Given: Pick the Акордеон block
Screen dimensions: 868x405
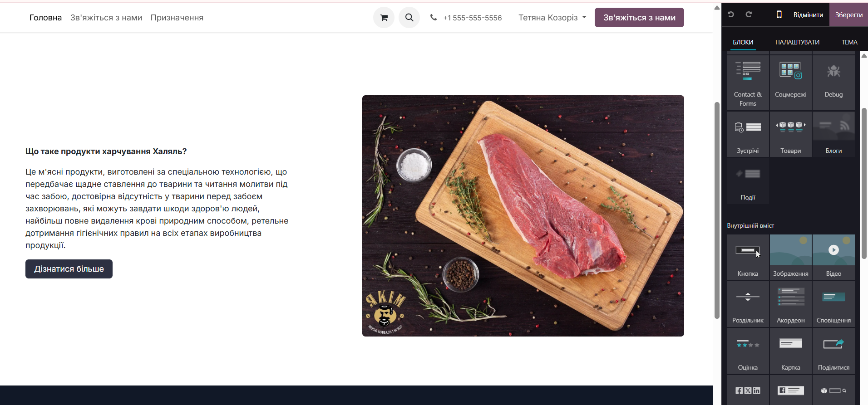Looking at the screenshot, I should coord(790,304).
